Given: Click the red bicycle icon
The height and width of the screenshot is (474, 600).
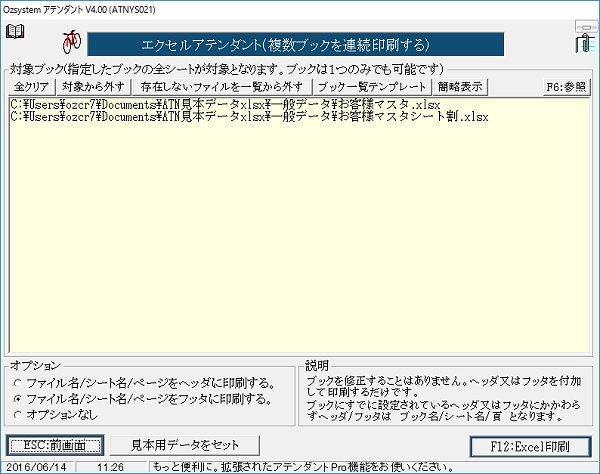Looking at the screenshot, I should pos(72,41).
